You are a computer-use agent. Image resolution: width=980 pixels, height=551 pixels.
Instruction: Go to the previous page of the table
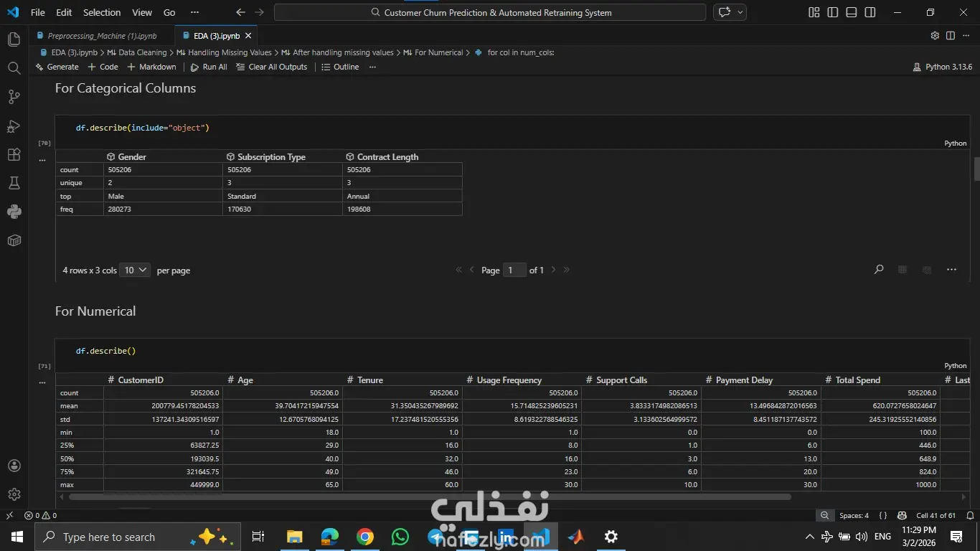pos(472,270)
